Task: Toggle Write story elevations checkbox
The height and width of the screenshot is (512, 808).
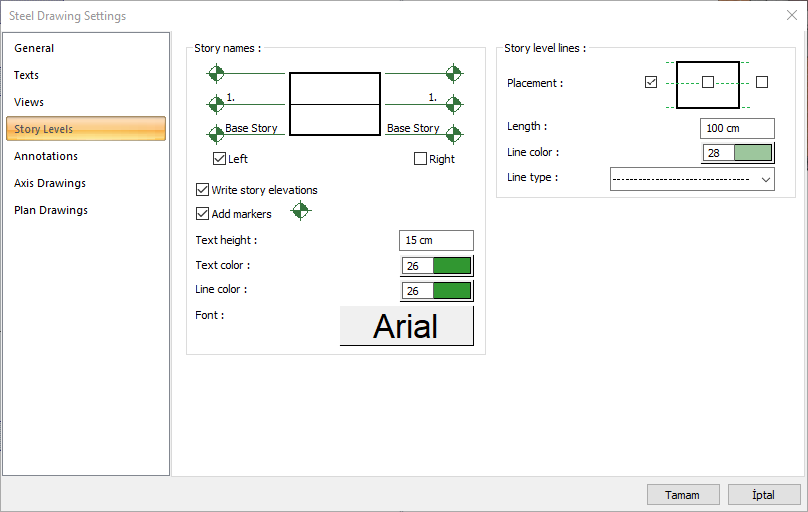Action: click(203, 190)
